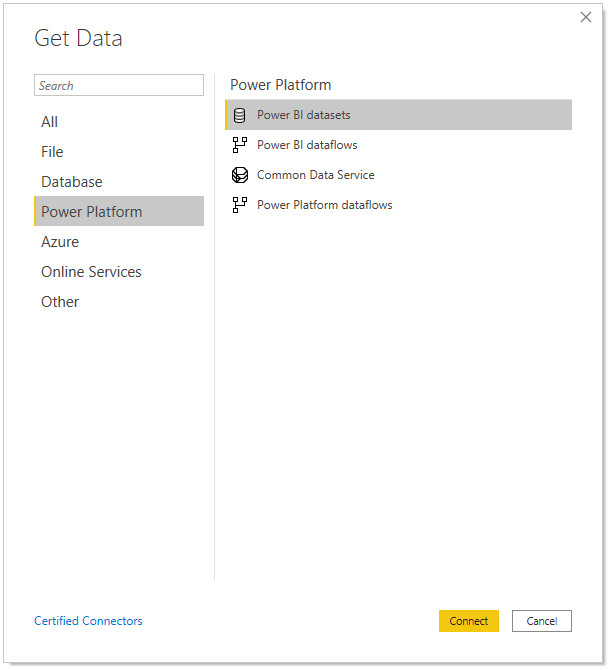Image resolution: width=611 pixels, height=670 pixels.
Task: Select Power Platform dataflows connector text
Action: 324,205
